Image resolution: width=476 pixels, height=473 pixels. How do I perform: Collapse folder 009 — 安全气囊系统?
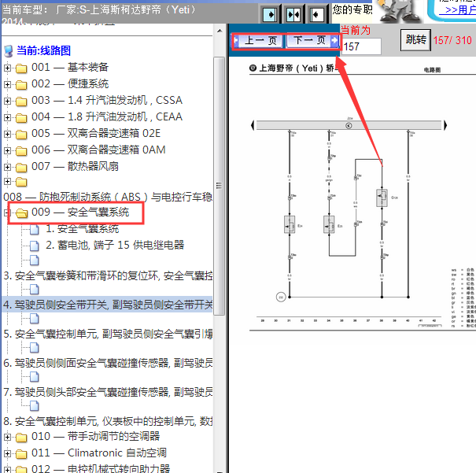[x=6, y=212]
